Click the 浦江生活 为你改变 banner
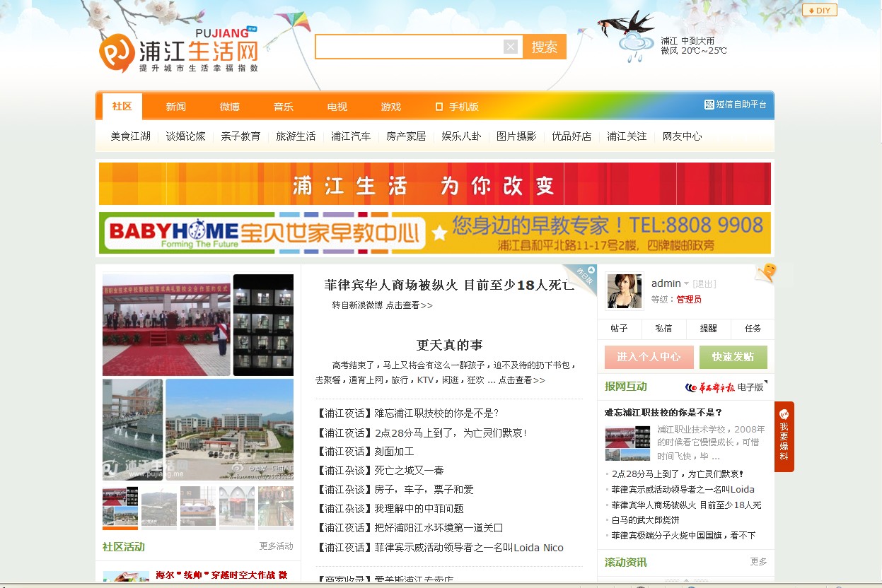Viewport: 882px width, 588px height. coord(435,184)
